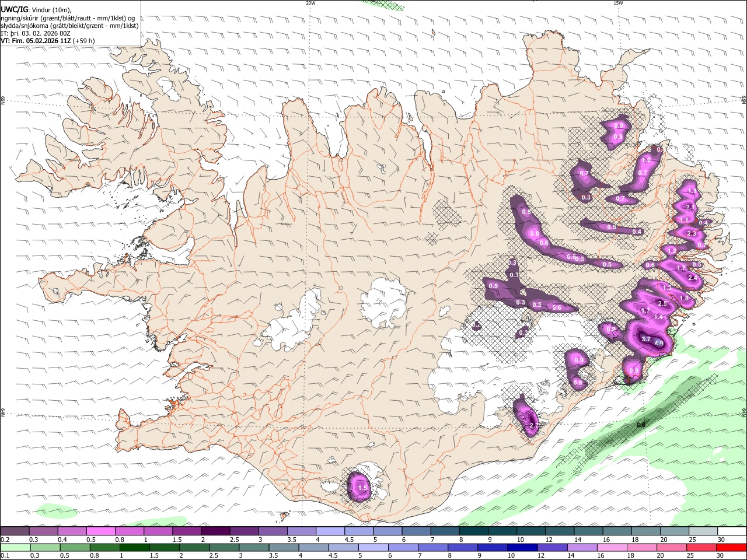Click the 1.5 value on the southern glacier
The image size is (747, 560).
[x=362, y=488]
